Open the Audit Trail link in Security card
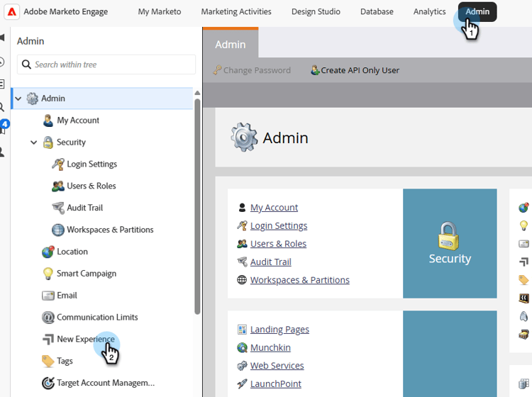This screenshot has width=532, height=397. pyautogui.click(x=271, y=262)
